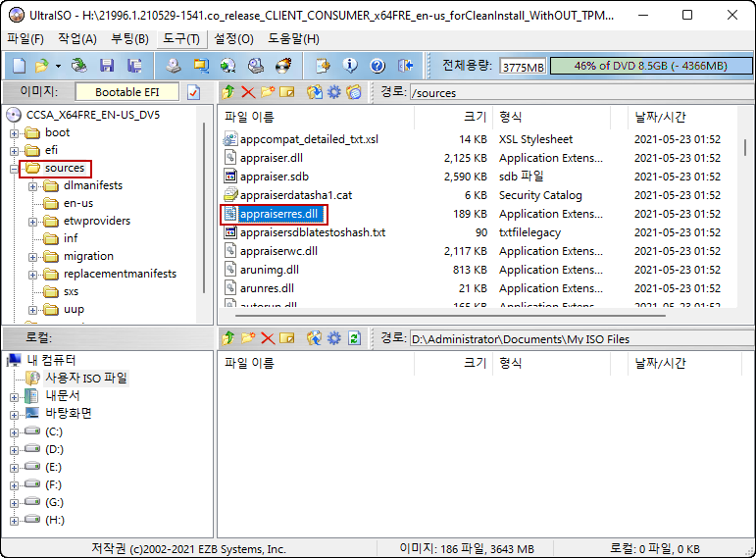Click the gear icon in local pane
The height and width of the screenshot is (558, 756).
click(334, 338)
